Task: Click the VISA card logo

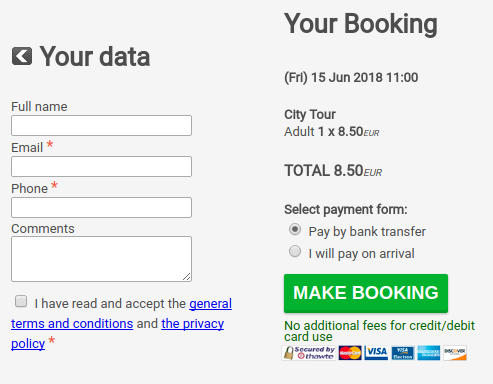Action: pos(376,353)
